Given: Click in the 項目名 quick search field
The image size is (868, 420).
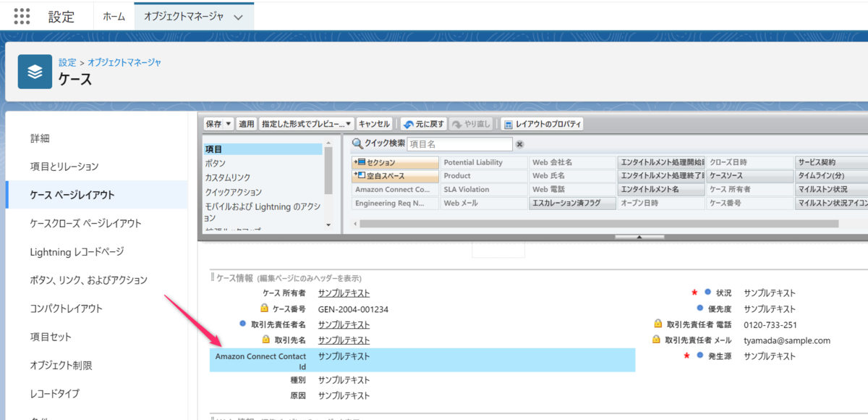Looking at the screenshot, I should 459,144.
